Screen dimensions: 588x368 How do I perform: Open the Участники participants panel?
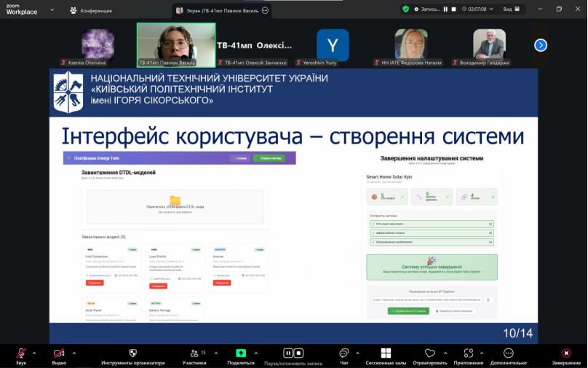coord(193,353)
